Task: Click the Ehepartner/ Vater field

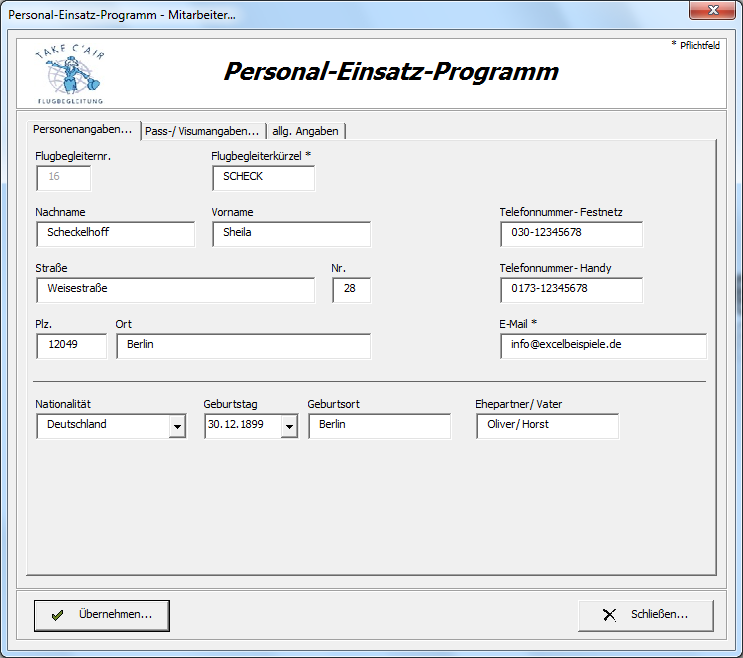Action: [x=547, y=425]
